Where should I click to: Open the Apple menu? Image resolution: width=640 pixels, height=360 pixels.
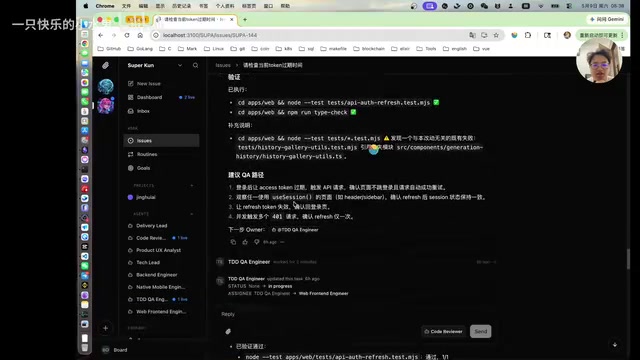click(86, 6)
